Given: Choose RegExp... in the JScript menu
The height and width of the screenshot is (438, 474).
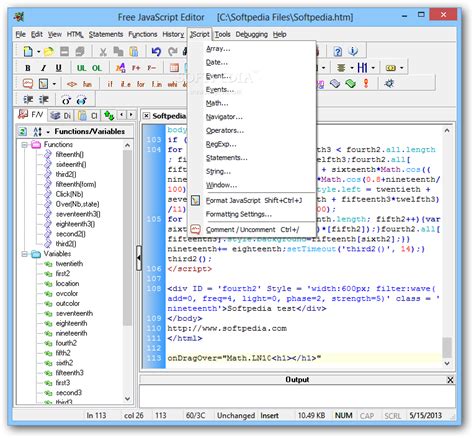Looking at the screenshot, I should 221,144.
